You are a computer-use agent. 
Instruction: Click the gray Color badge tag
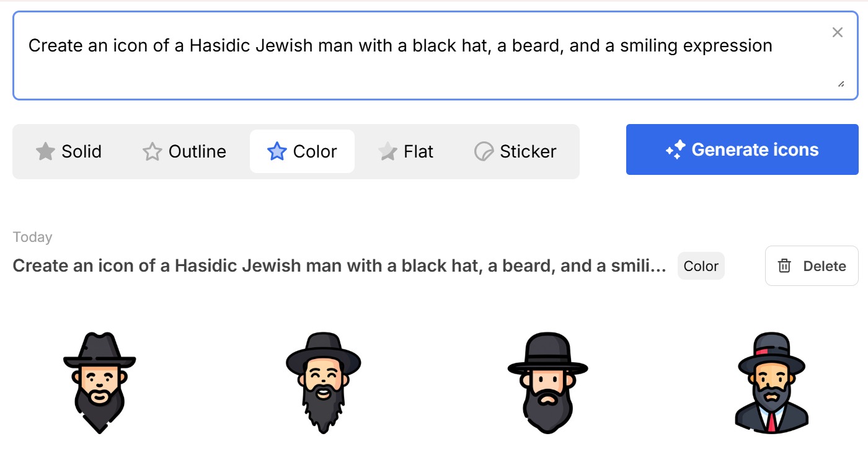701,266
